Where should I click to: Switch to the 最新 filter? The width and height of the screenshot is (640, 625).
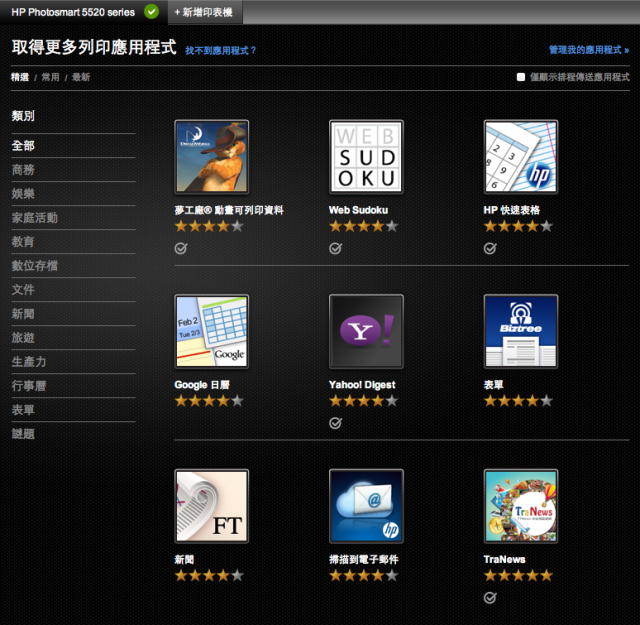click(x=81, y=77)
